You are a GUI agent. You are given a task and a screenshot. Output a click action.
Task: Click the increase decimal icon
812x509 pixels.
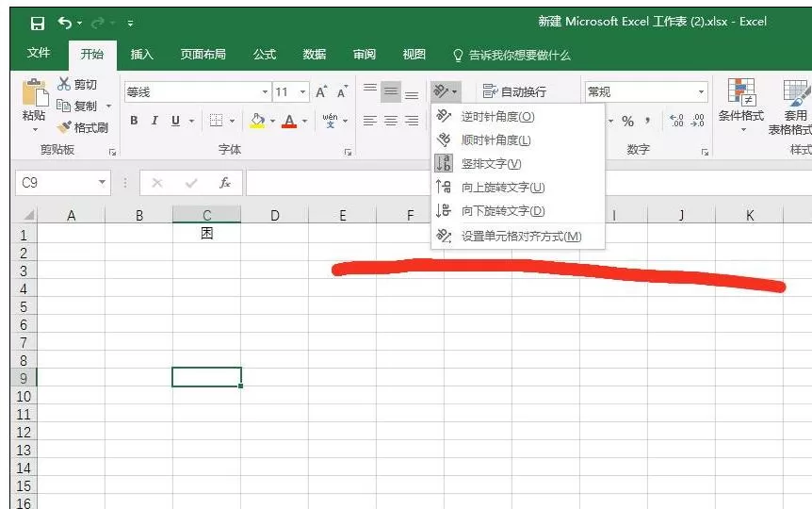676,121
